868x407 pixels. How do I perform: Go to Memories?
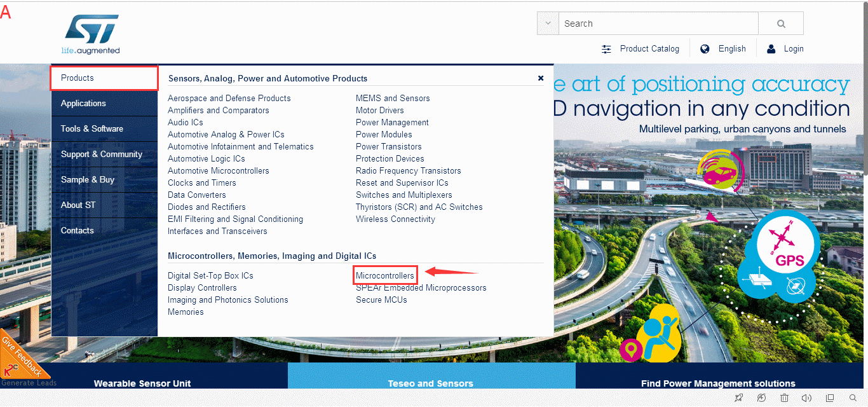(x=186, y=312)
